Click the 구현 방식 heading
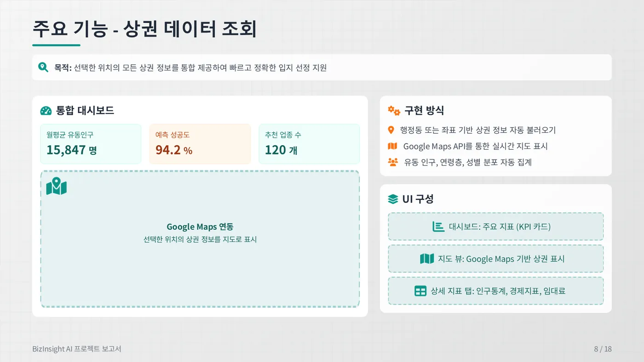 click(424, 111)
